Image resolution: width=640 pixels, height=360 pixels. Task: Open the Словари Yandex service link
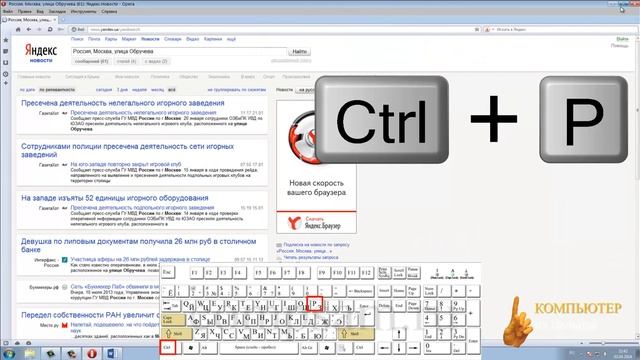pos(173,39)
